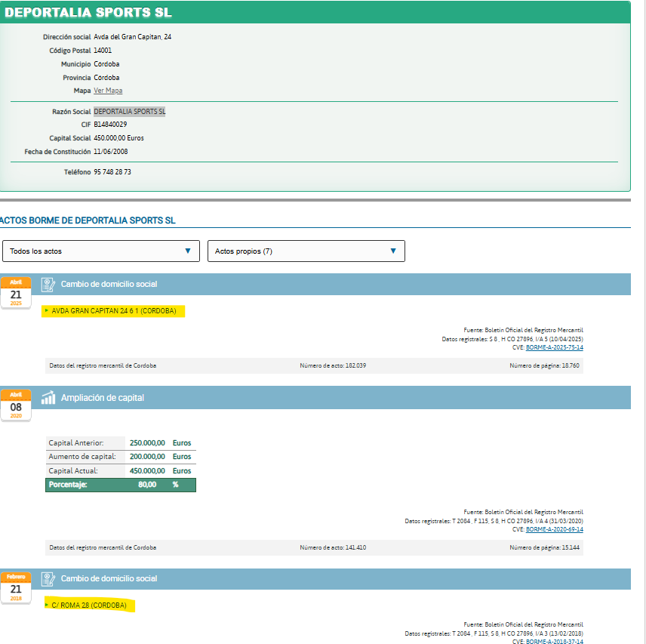The height and width of the screenshot is (644, 646).
Task: Click the Número de página: 15.144 text
Action: point(544,547)
